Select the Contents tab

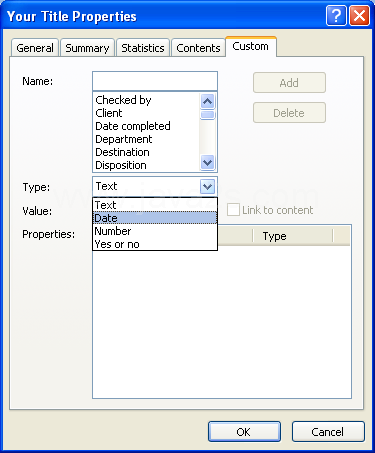pos(198,48)
